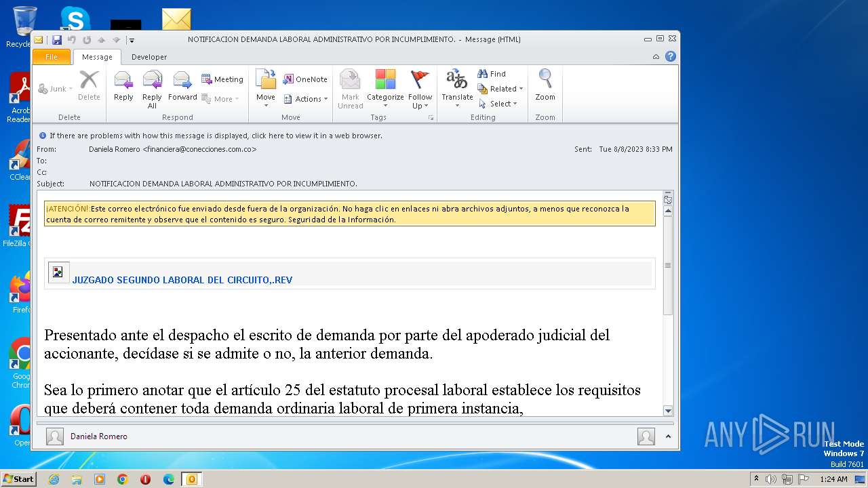Open the JUZGADO SEGUNDO LABORAL DEL CIRCUITO link
This screenshot has height=488, width=868.
pyautogui.click(x=182, y=280)
